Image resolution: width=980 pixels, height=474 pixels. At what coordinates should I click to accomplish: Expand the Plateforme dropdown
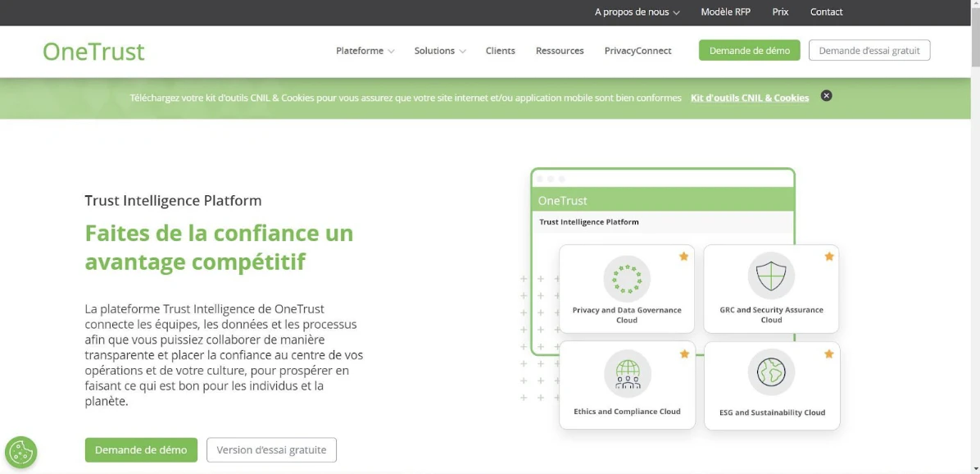pyautogui.click(x=365, y=51)
